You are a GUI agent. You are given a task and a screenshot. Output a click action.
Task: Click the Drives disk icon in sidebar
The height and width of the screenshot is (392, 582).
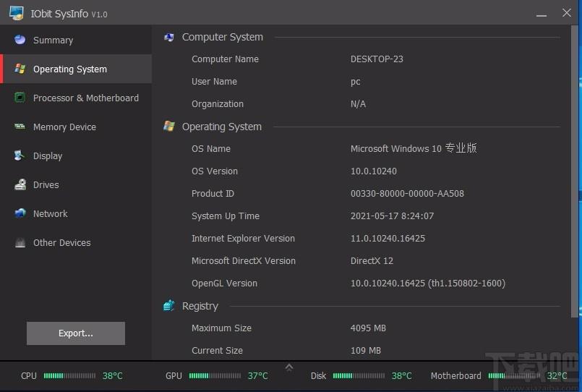(x=20, y=185)
